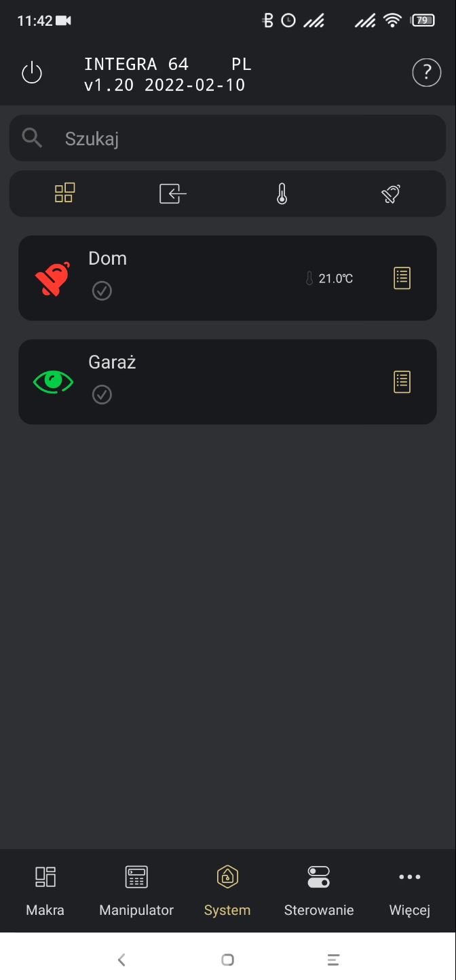Expand the Więcej more menu
The height and width of the screenshot is (980, 456).
pyautogui.click(x=410, y=890)
